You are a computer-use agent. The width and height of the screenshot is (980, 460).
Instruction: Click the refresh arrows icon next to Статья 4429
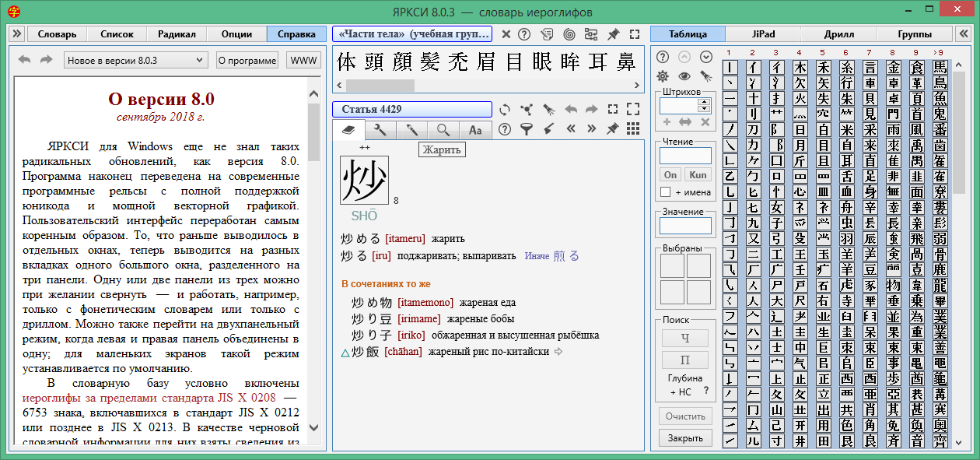505,110
